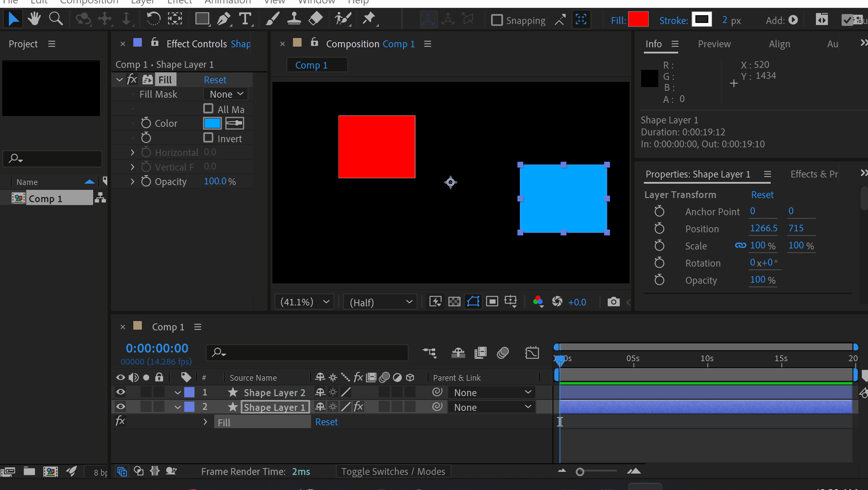
Task: Expand the Opacity property in Effect Controls
Action: [x=132, y=182]
